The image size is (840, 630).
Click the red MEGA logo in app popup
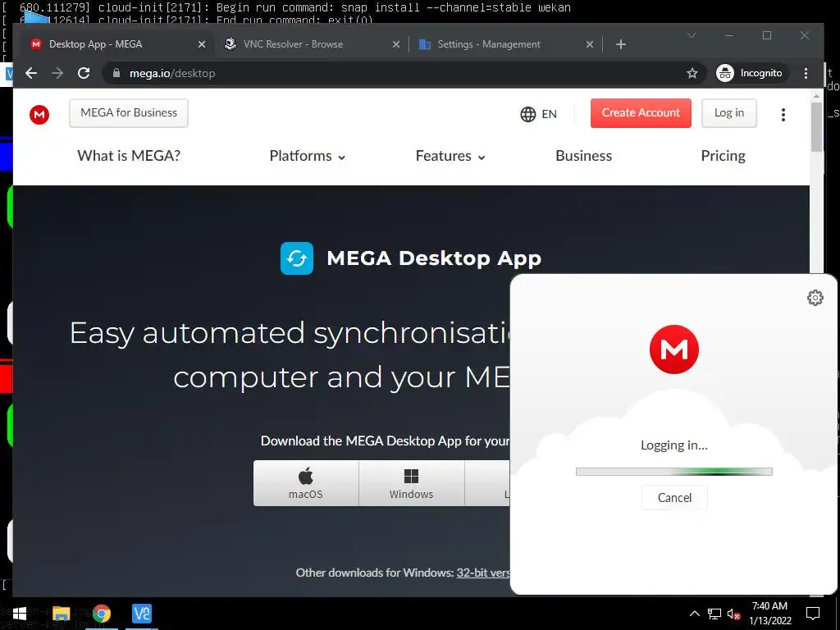coord(674,349)
